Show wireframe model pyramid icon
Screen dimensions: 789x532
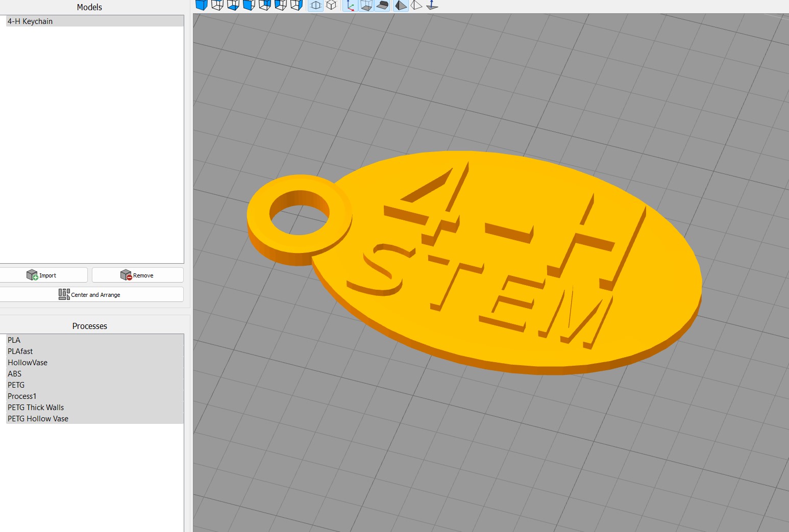click(416, 5)
